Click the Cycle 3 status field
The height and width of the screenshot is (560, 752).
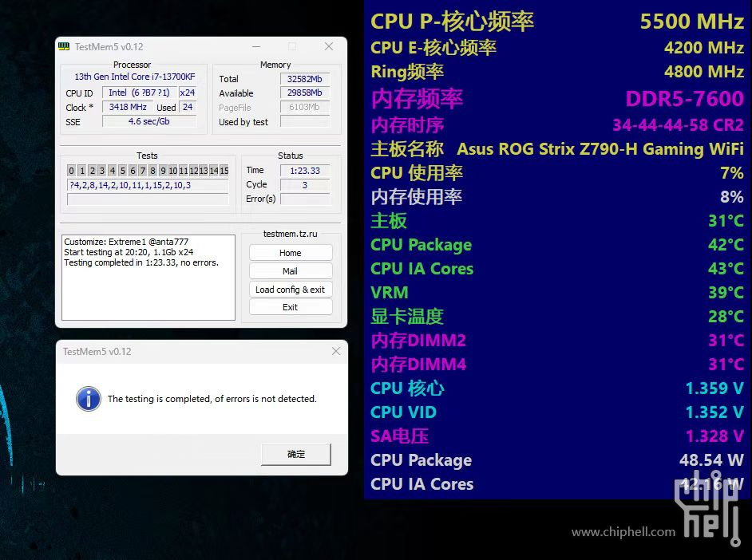click(304, 185)
